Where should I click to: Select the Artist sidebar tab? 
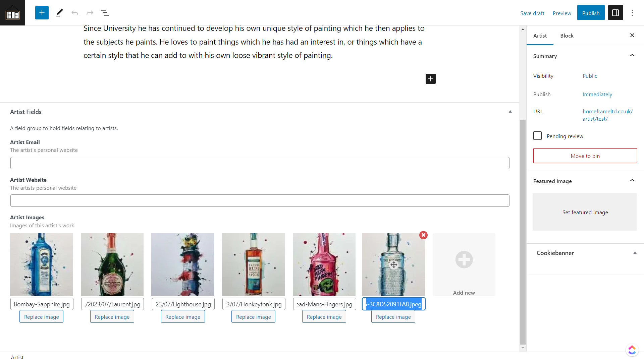coord(540,36)
